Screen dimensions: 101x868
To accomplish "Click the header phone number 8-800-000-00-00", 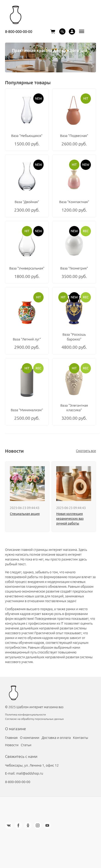I will click(x=19, y=32).
